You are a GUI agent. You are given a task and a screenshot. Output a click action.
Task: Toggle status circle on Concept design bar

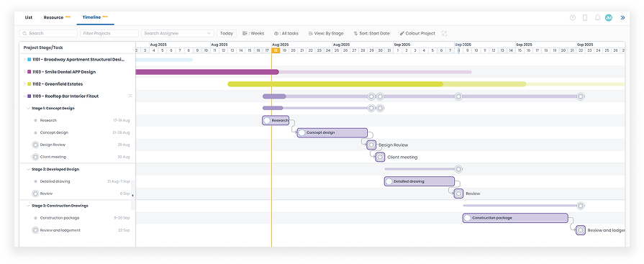point(302,132)
